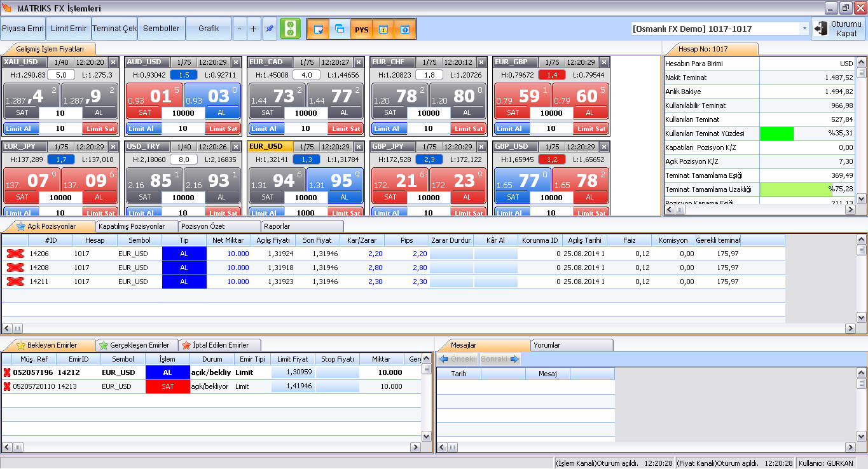Switch to İptal Edilen Emirler tab
This screenshot has width=868, height=469.
click(220, 345)
